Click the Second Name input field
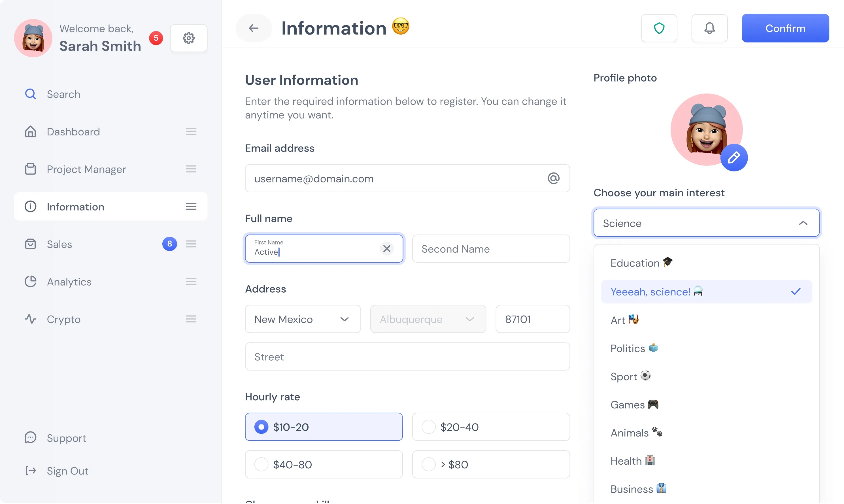This screenshot has height=504, width=844. 491,249
